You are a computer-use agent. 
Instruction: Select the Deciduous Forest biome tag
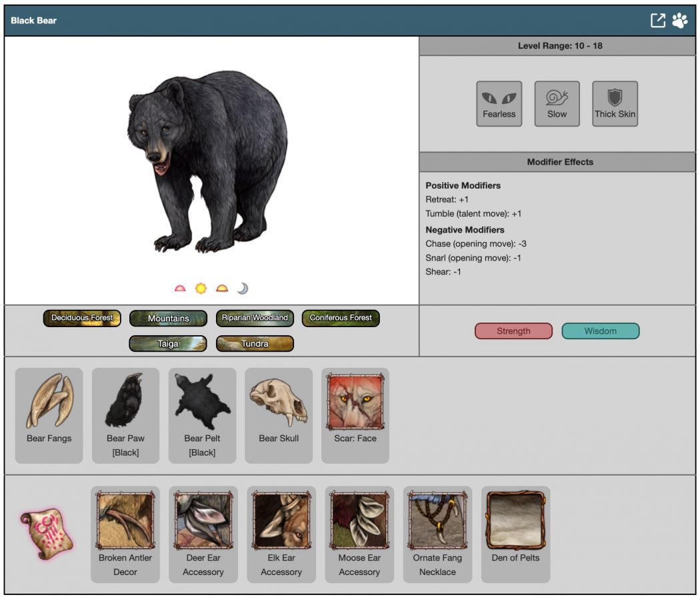pos(82,318)
